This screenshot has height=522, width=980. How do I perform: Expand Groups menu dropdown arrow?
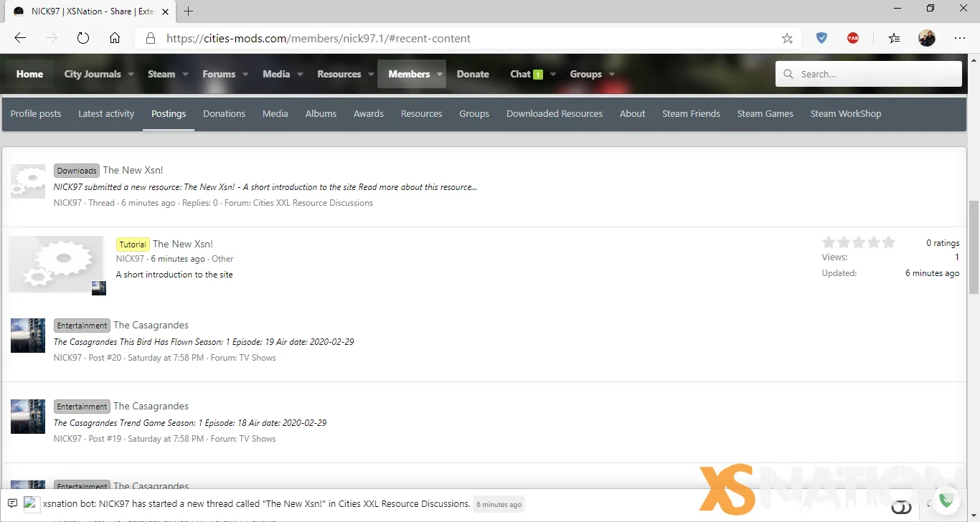612,74
